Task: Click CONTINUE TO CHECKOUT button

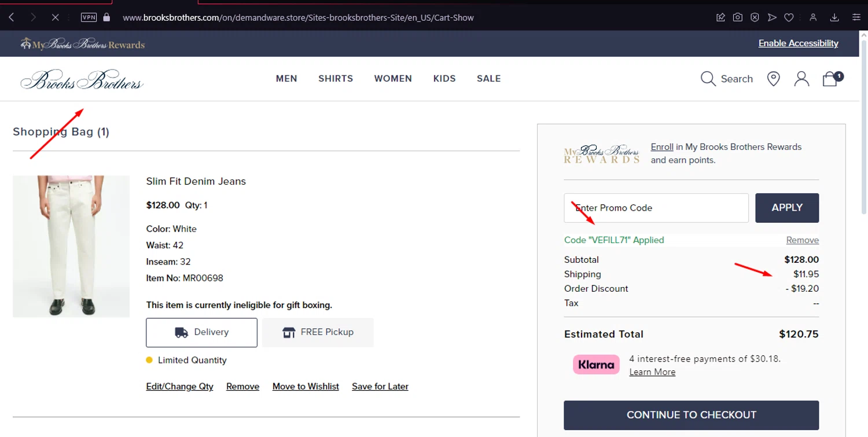Action: (x=692, y=415)
